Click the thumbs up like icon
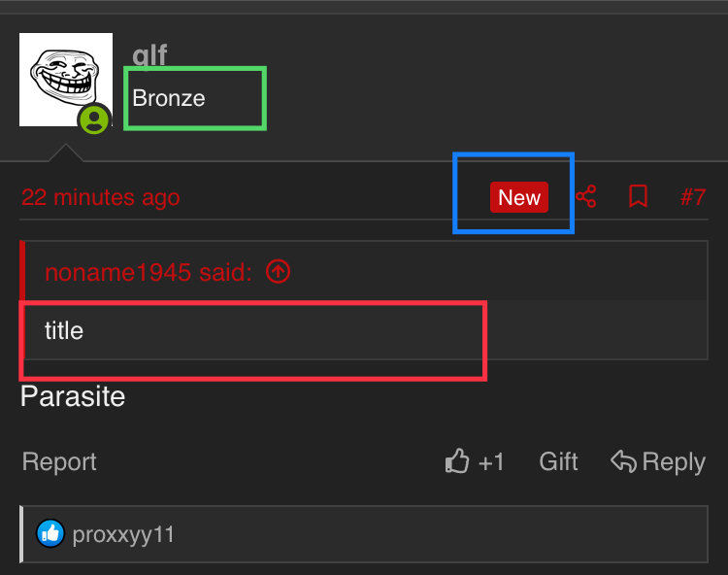Screen dimensions: 728x575 tap(457, 461)
